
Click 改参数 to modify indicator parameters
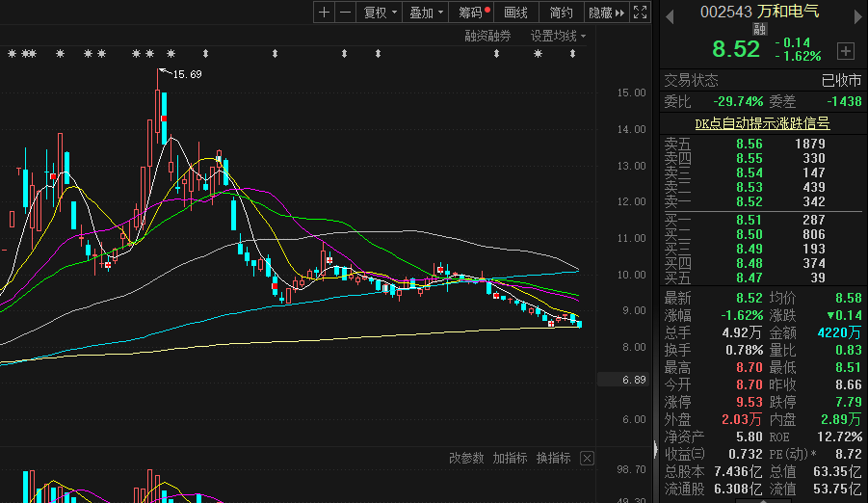point(466,459)
